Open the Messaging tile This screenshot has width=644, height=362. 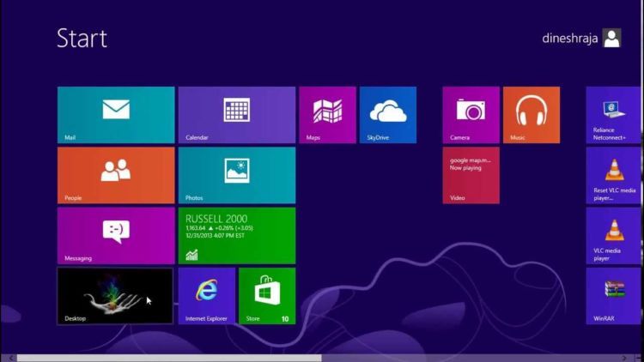click(x=116, y=236)
